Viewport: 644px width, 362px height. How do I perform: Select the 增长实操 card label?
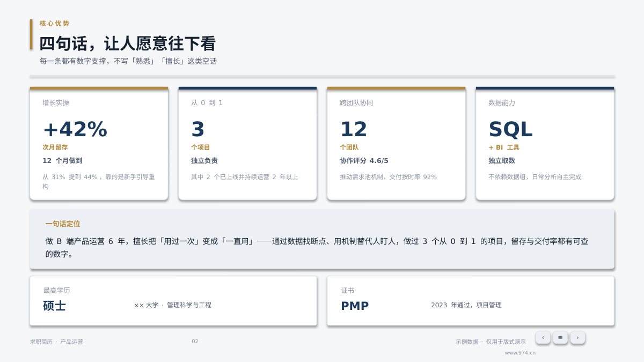coord(56,102)
